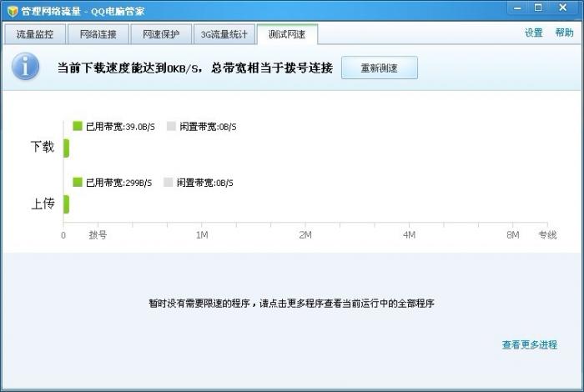The image size is (584, 392).
Task: Close the 管理网络流量 window
Action: point(563,8)
